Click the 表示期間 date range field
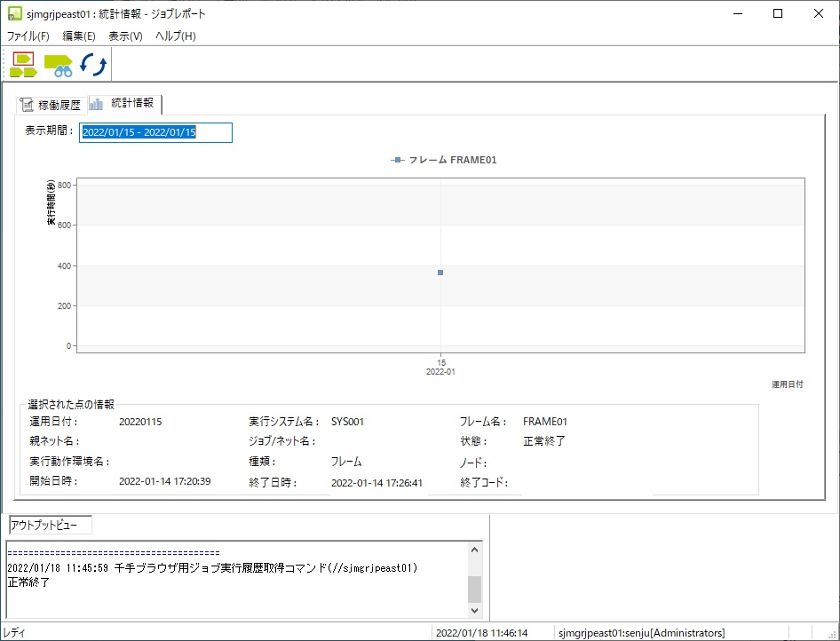 tap(156, 133)
